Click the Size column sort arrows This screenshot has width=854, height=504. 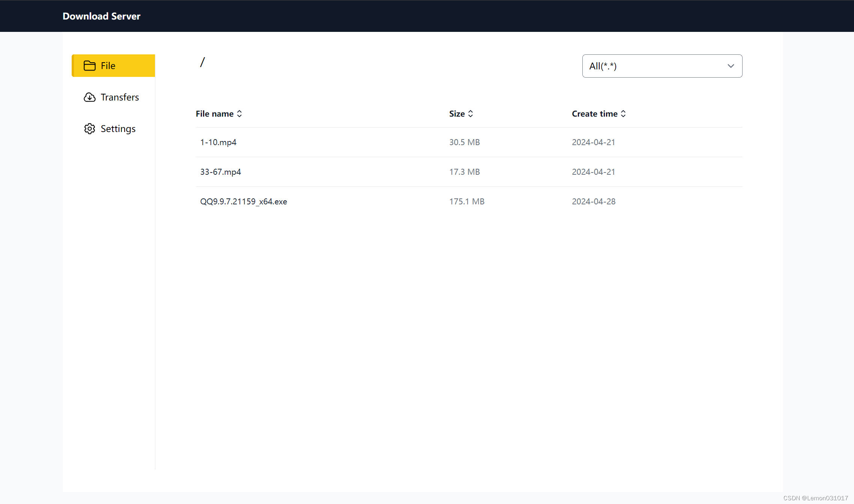tap(471, 114)
